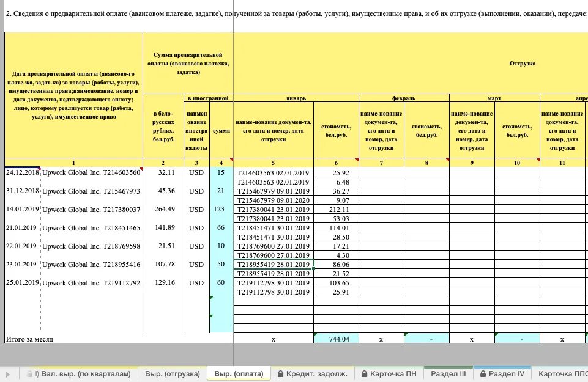Viewport: 588px width, 382px height.
Task: Click the January total 744.04
Action: 336,339
